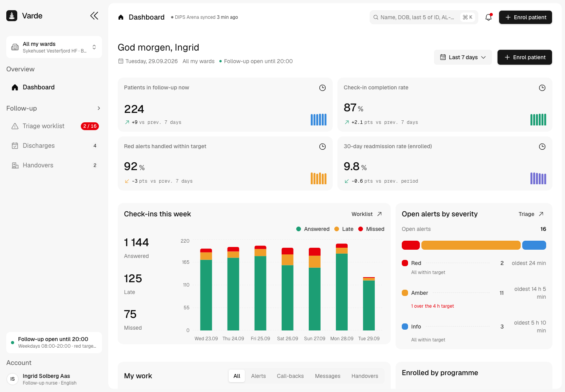Click the Varde logo icon
This screenshot has height=392, width=565.
[12, 16]
